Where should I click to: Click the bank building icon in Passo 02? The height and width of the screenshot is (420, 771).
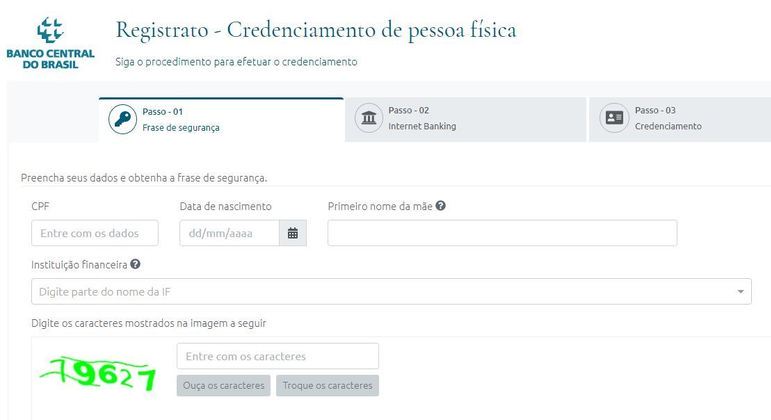coord(370,119)
